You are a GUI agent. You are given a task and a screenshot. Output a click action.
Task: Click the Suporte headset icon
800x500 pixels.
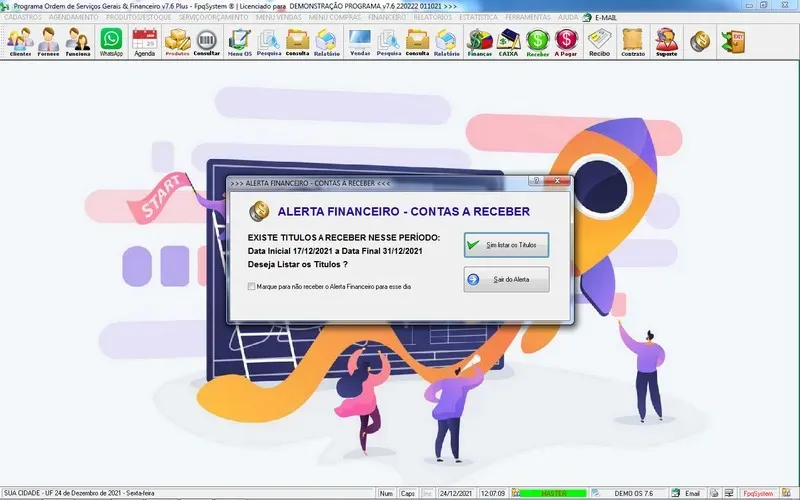664,41
